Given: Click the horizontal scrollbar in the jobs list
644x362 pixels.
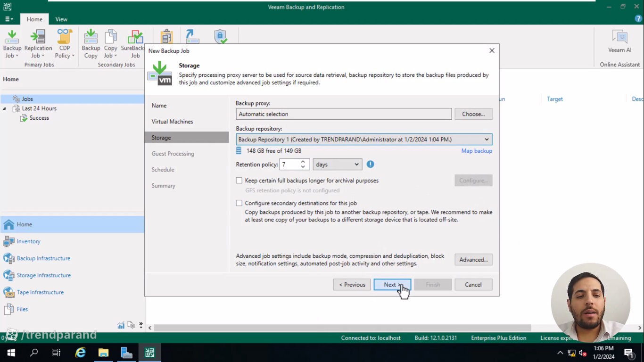Looking at the screenshot, I should (343, 328).
